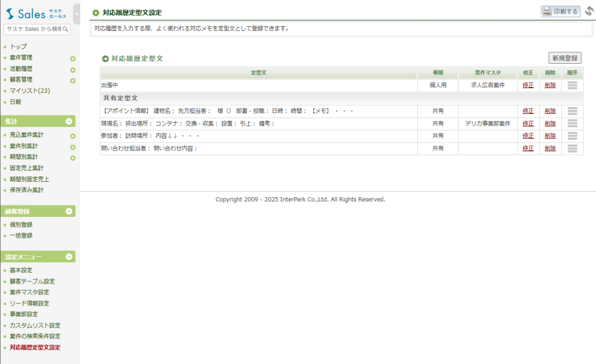The image size is (596, 364).
Task: Click the plus icon next to 見込案件集計
Action: tap(73, 136)
